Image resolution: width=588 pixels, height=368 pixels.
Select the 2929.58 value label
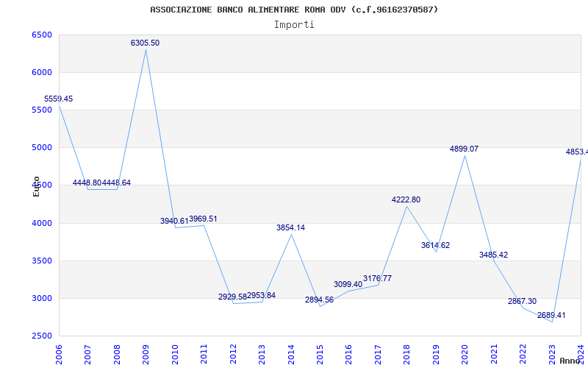[232, 297]
